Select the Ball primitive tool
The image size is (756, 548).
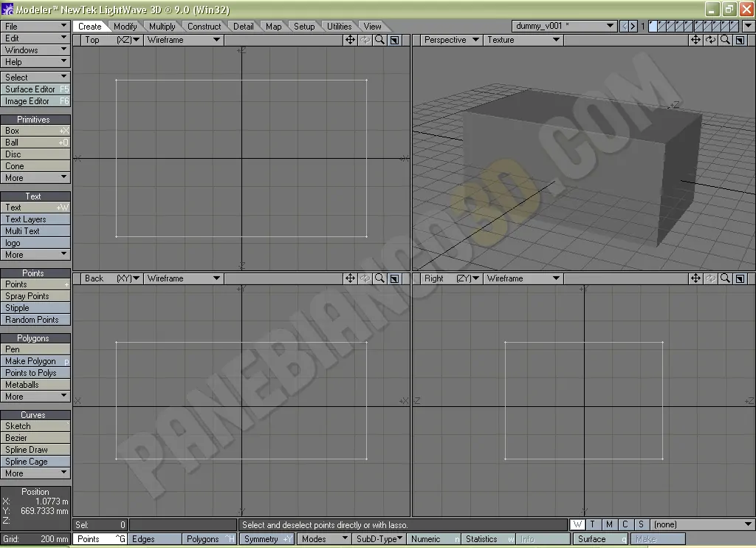click(x=35, y=143)
